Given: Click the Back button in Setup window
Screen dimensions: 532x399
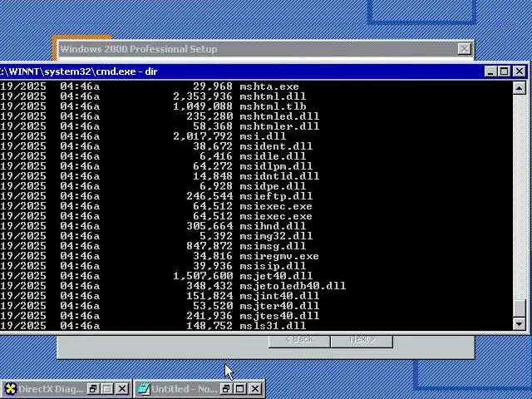Looking at the screenshot, I should point(299,340).
